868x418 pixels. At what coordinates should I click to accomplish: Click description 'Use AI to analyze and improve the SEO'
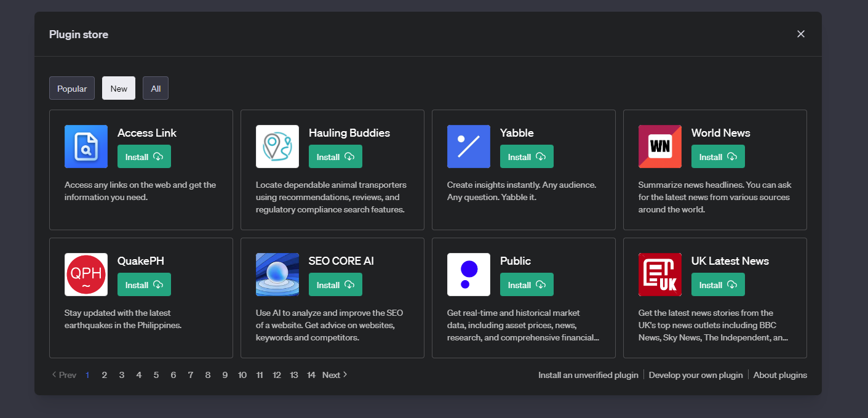[330, 325]
